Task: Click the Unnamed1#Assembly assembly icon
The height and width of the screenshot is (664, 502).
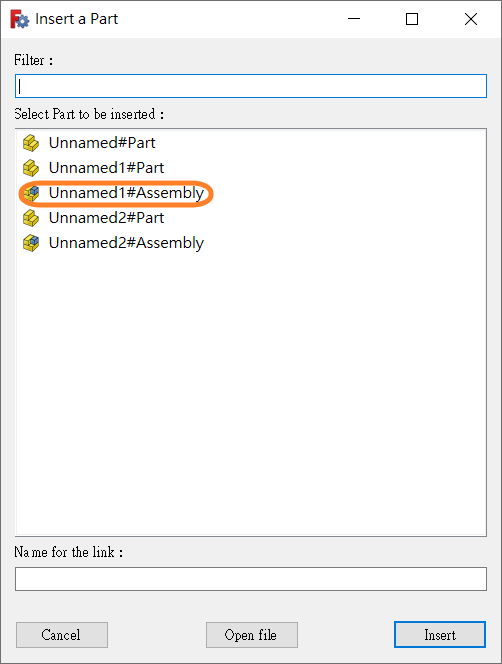Action: (31, 193)
